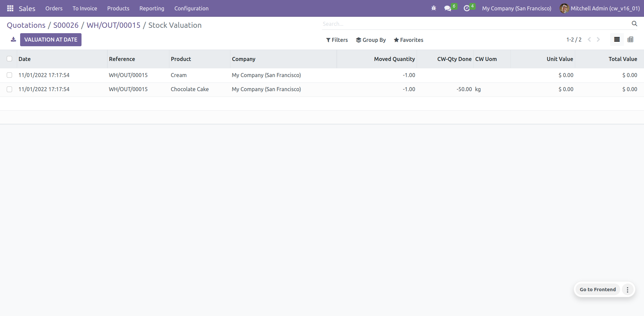The image size is (644, 316).
Task: Click the -50.00 CW-Qty Done cell
Action: click(x=445, y=89)
